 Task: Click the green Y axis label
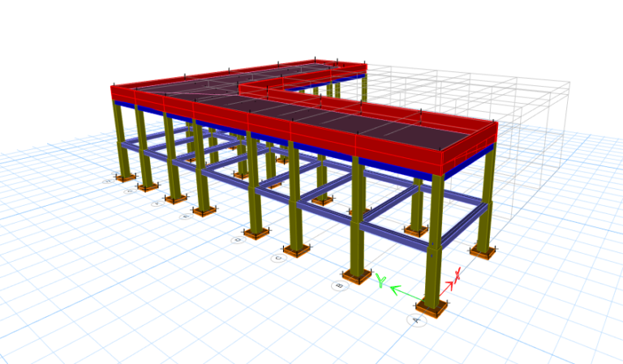380,280
